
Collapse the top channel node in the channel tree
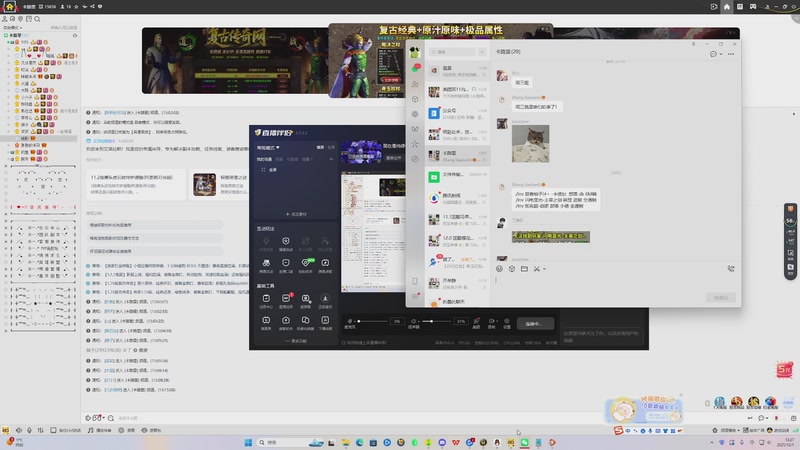[x=6, y=35]
